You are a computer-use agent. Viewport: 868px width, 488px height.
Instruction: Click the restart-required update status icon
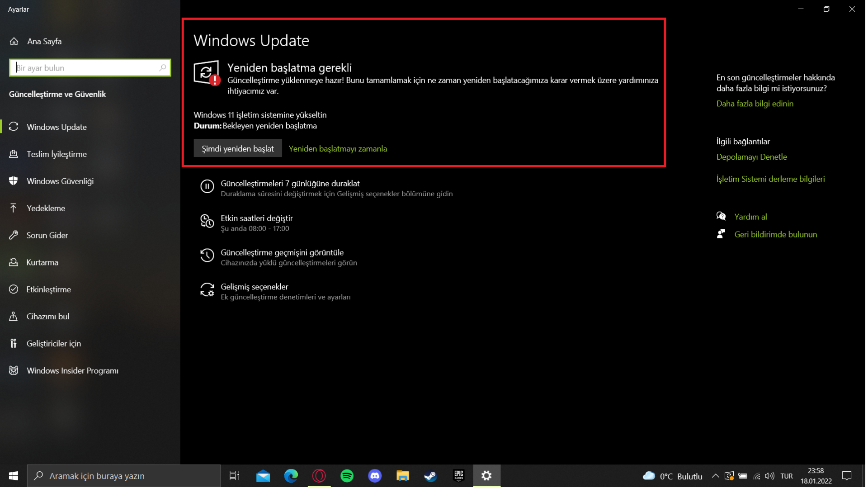click(x=207, y=73)
